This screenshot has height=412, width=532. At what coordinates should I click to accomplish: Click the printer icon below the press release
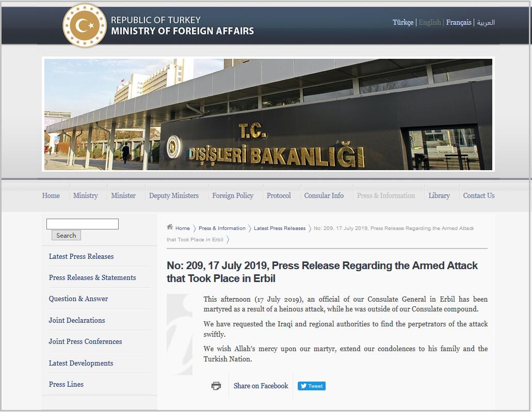coord(216,386)
